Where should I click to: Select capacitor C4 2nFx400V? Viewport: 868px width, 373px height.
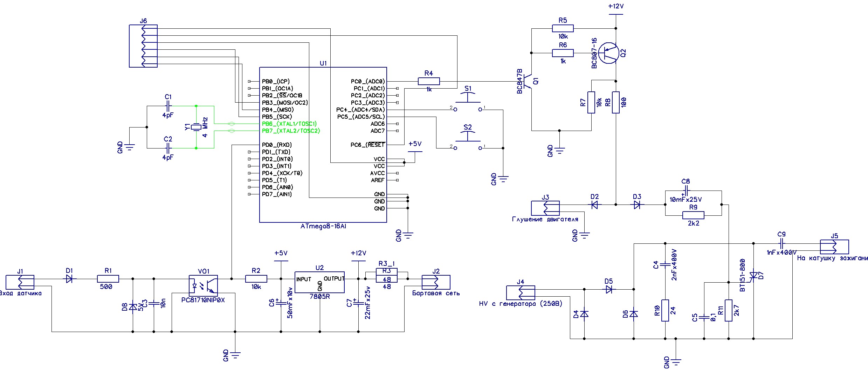665,265
